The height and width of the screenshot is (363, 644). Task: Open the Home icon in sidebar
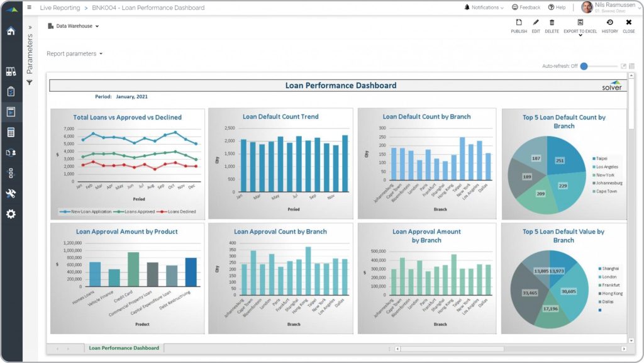tap(11, 31)
